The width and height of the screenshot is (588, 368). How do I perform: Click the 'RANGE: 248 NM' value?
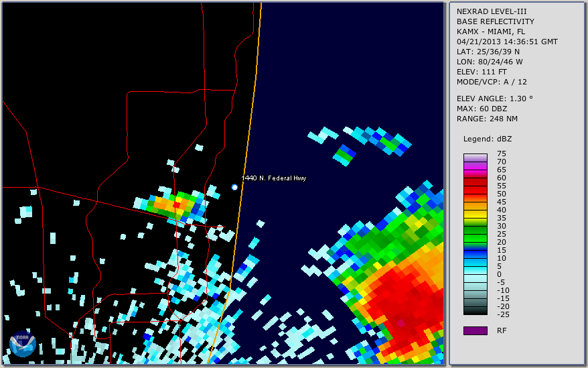[x=487, y=119]
